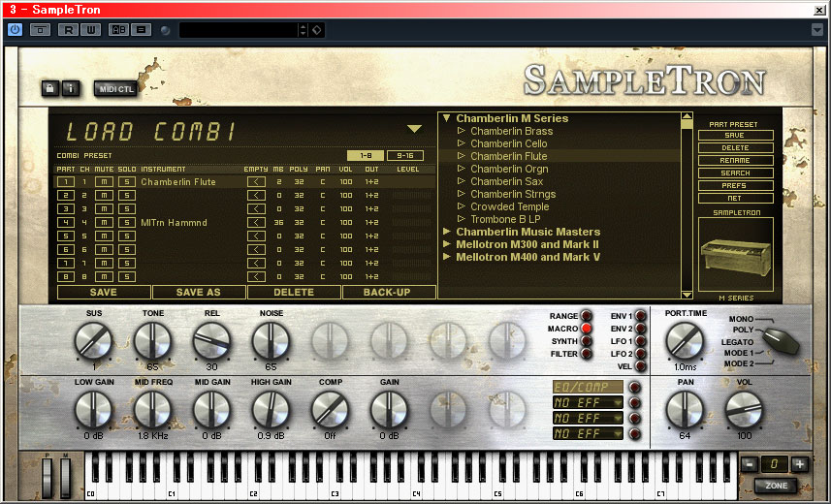
Task: Select part 5 number box
Action: (66, 236)
